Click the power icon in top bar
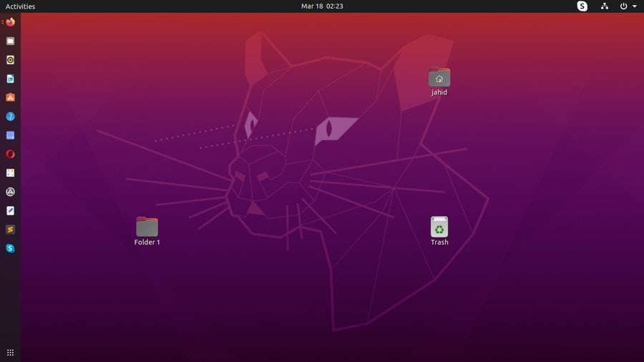The width and height of the screenshot is (644, 362). pos(623,6)
